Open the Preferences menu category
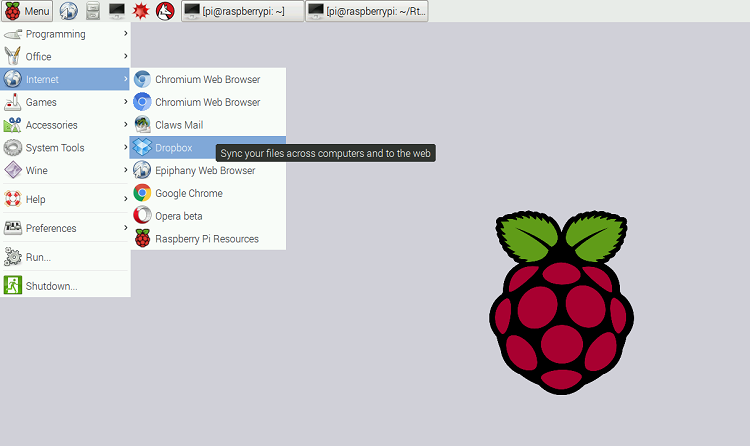The width and height of the screenshot is (750, 446). [66, 228]
